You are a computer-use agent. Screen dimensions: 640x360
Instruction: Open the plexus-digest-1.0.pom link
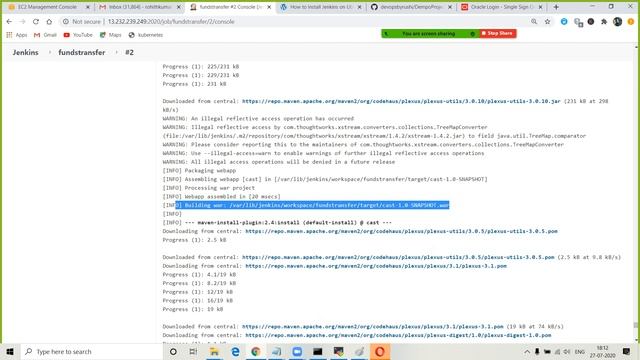click(x=398, y=336)
